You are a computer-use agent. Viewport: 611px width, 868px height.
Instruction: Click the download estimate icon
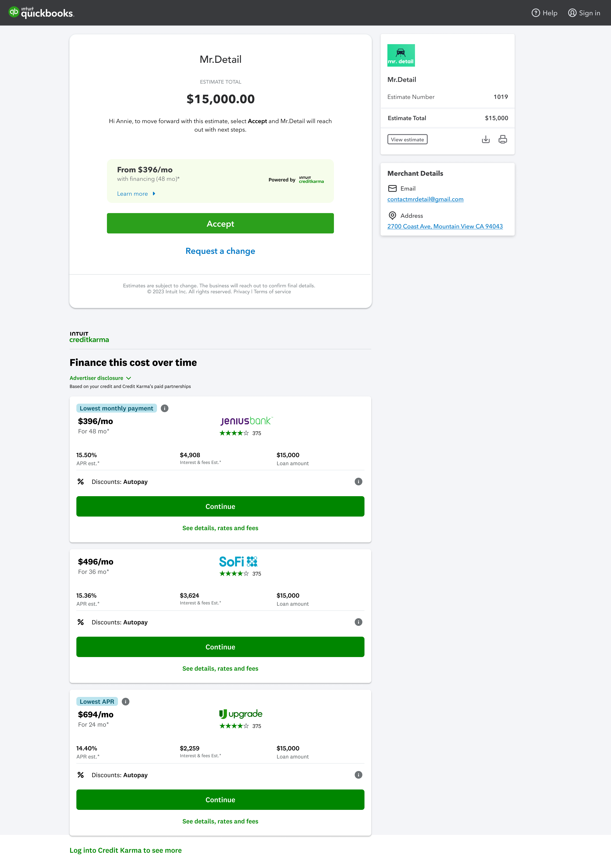(486, 139)
